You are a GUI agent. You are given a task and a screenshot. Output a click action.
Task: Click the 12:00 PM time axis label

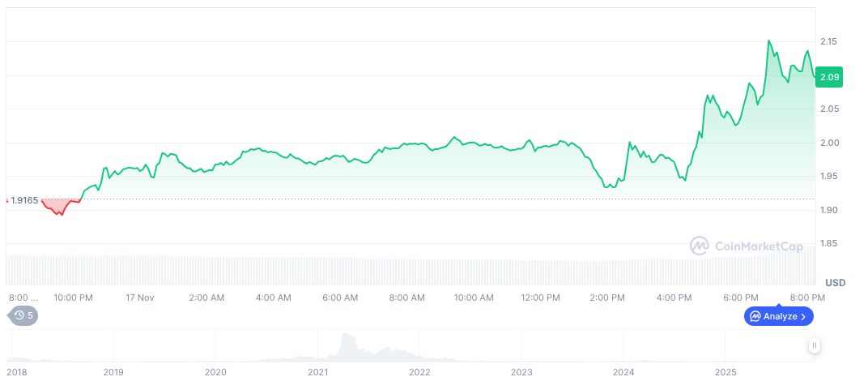[539, 298]
